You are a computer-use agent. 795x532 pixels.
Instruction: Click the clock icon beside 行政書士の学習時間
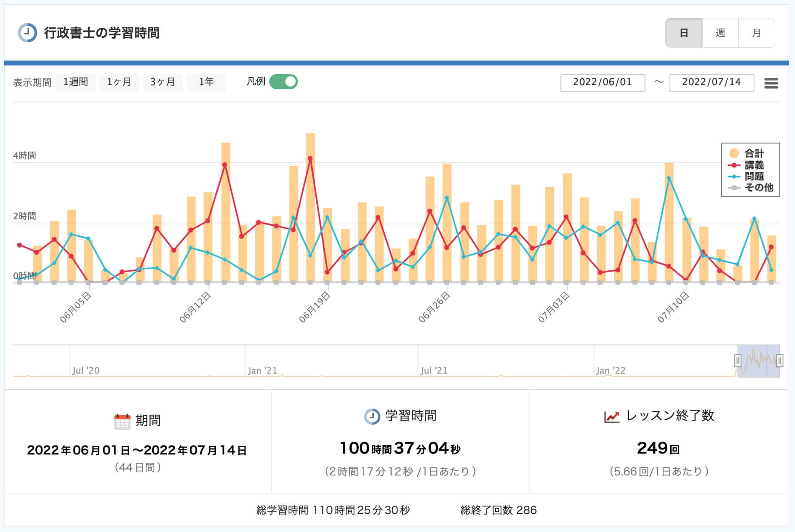point(27,33)
